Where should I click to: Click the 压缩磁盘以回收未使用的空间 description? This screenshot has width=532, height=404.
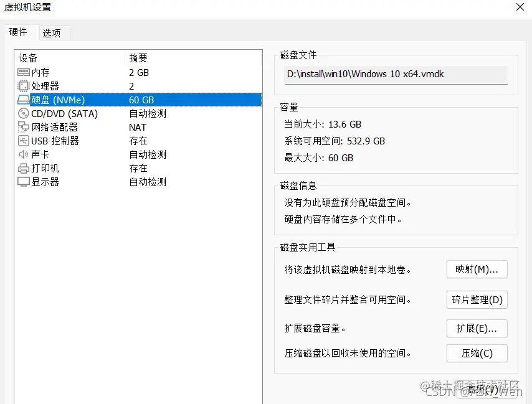tap(348, 354)
